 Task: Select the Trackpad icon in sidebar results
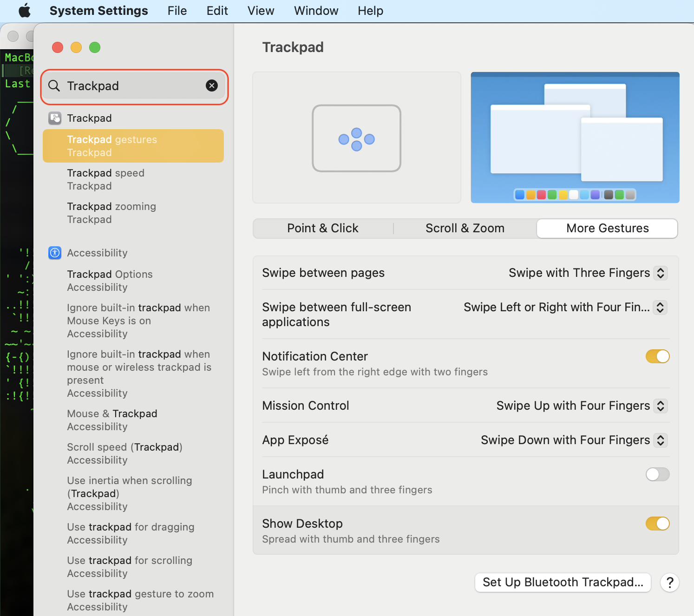point(55,118)
